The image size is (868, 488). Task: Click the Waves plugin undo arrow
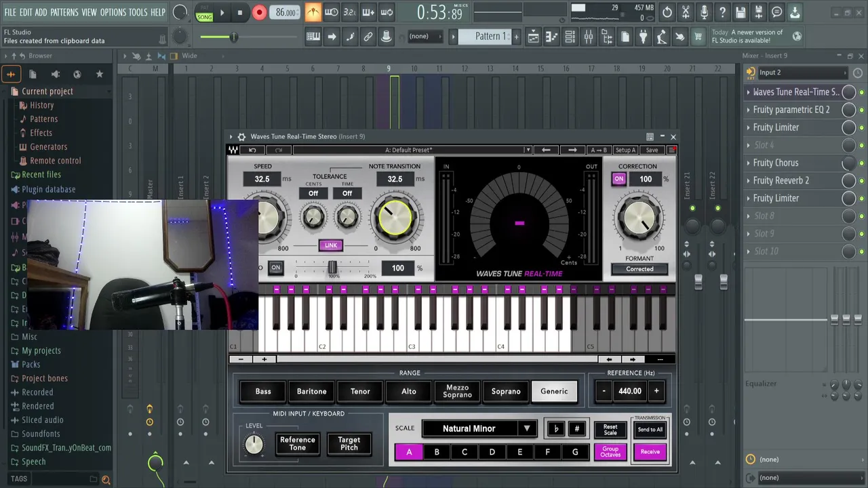(x=252, y=150)
